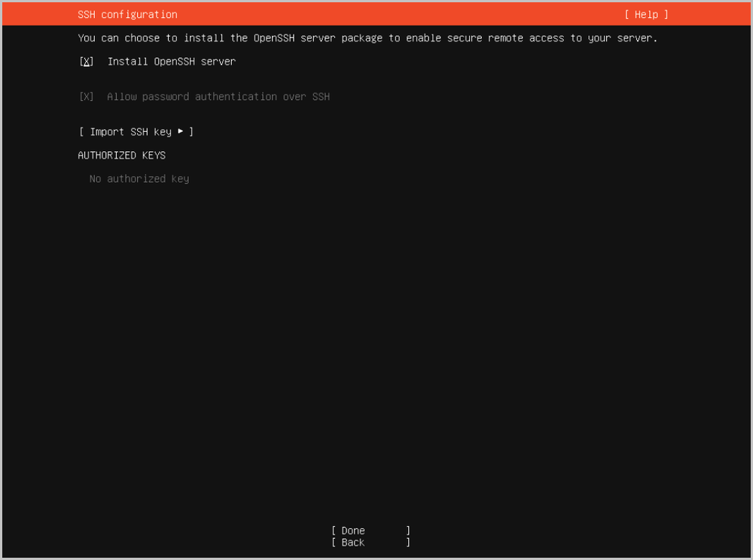Click the arrow icon in Import SSH key
The height and width of the screenshot is (560, 753).
(181, 132)
